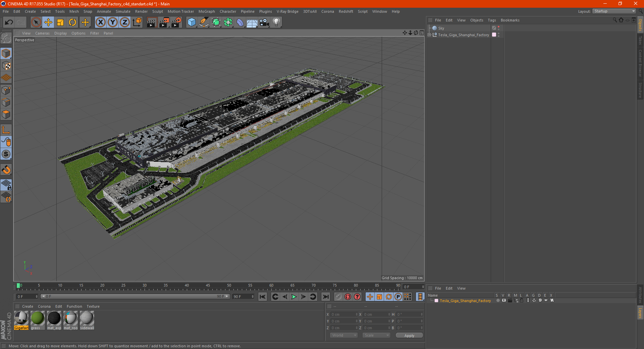Open the Deformer bend object icon
The height and width of the screenshot is (349, 644).
point(240,22)
